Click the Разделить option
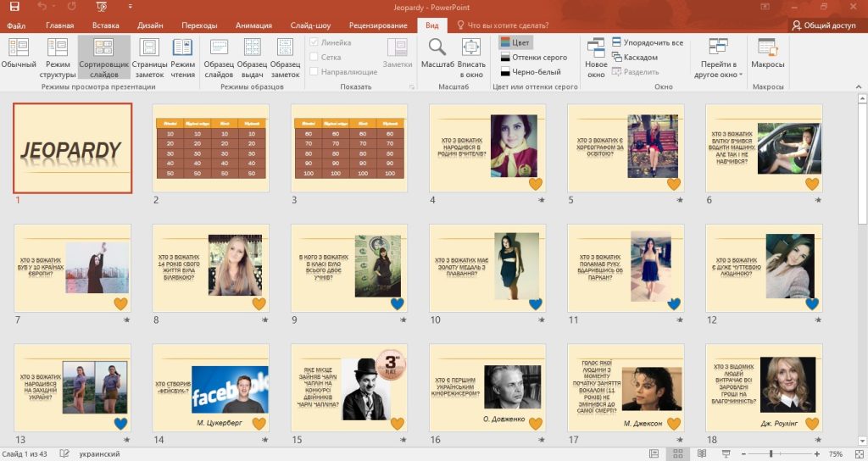This screenshot has width=868, height=461. [x=635, y=71]
